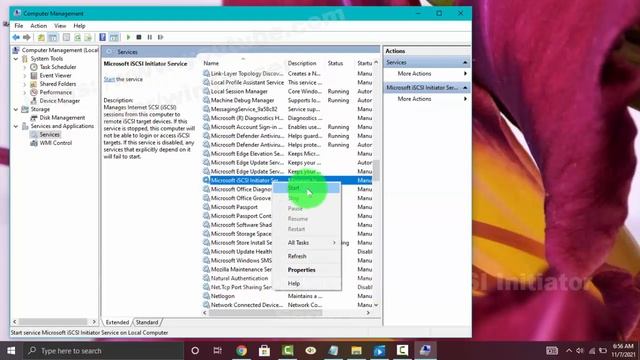Toggle Show/Hide Action Pane icon

[114, 38]
